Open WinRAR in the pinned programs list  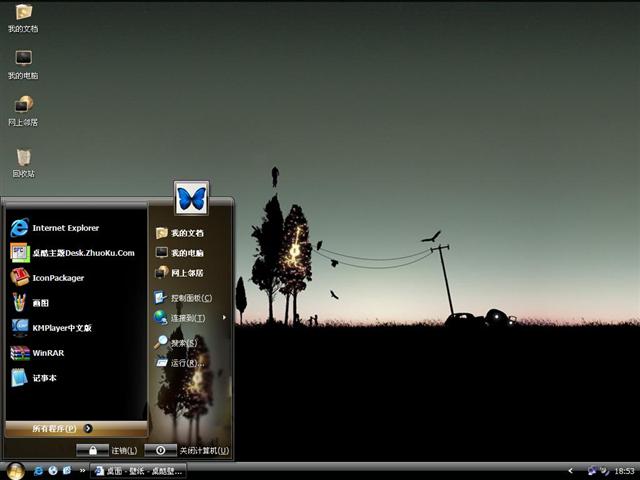click(48, 353)
